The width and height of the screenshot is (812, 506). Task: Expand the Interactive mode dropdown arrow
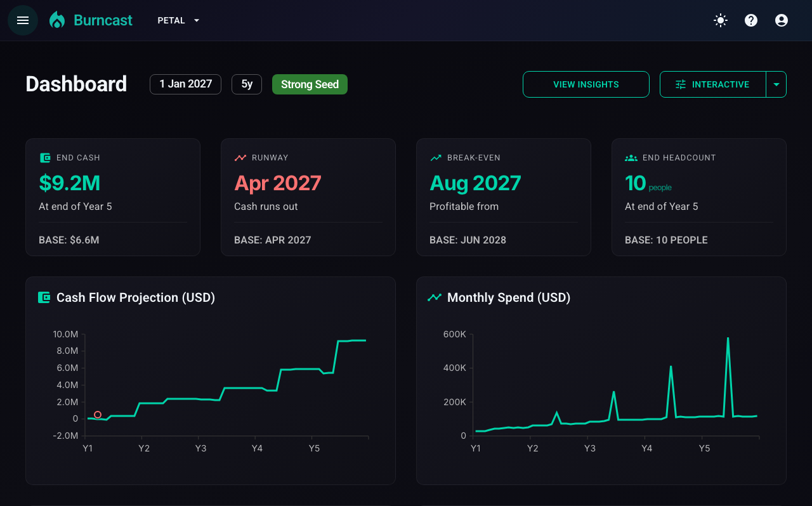776,84
